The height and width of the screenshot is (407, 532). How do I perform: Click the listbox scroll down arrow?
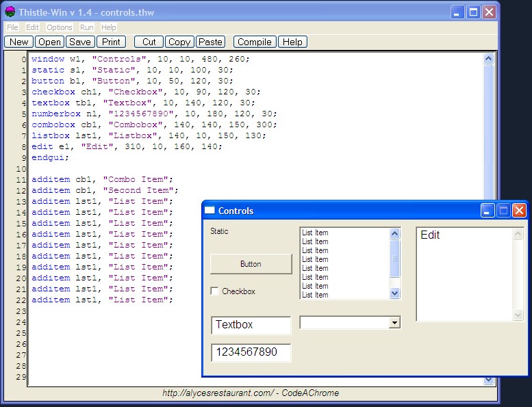tap(394, 293)
